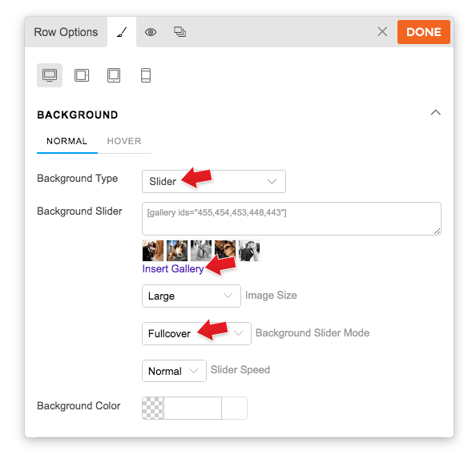This screenshot has width=476, height=455.
Task: Select the first gallery thumbnail
Action: [x=153, y=251]
